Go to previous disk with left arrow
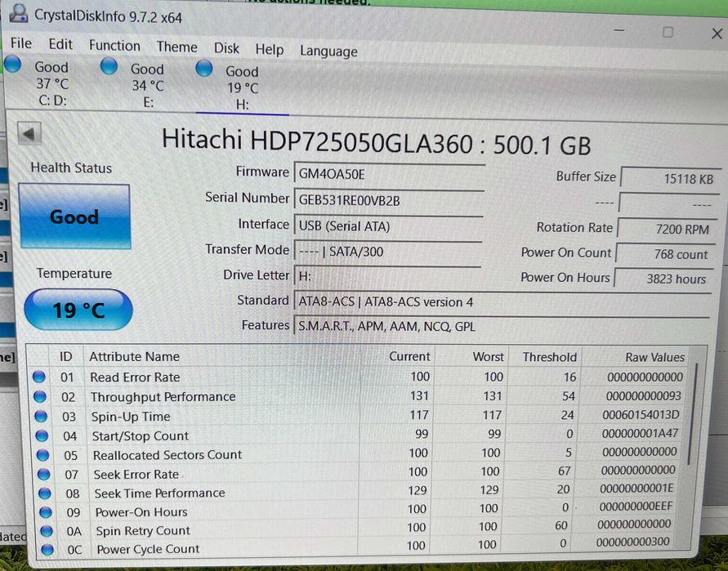Image resolution: width=728 pixels, height=571 pixels. (x=29, y=134)
